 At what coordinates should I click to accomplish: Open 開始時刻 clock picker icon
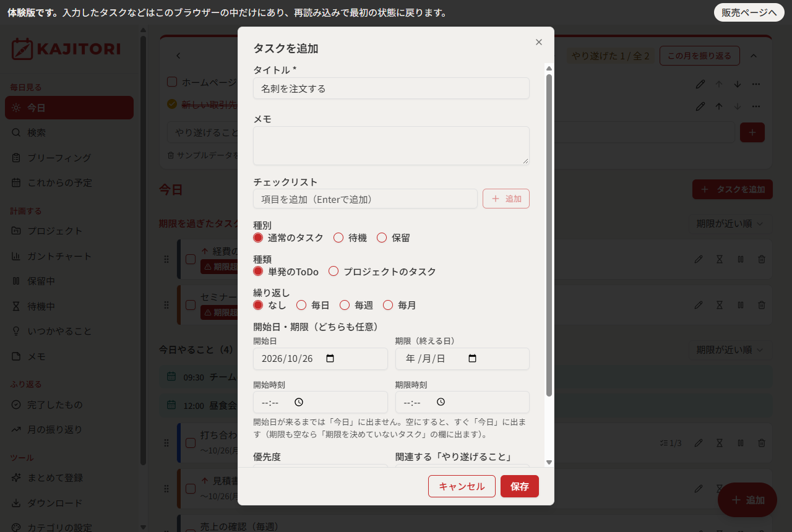click(299, 402)
